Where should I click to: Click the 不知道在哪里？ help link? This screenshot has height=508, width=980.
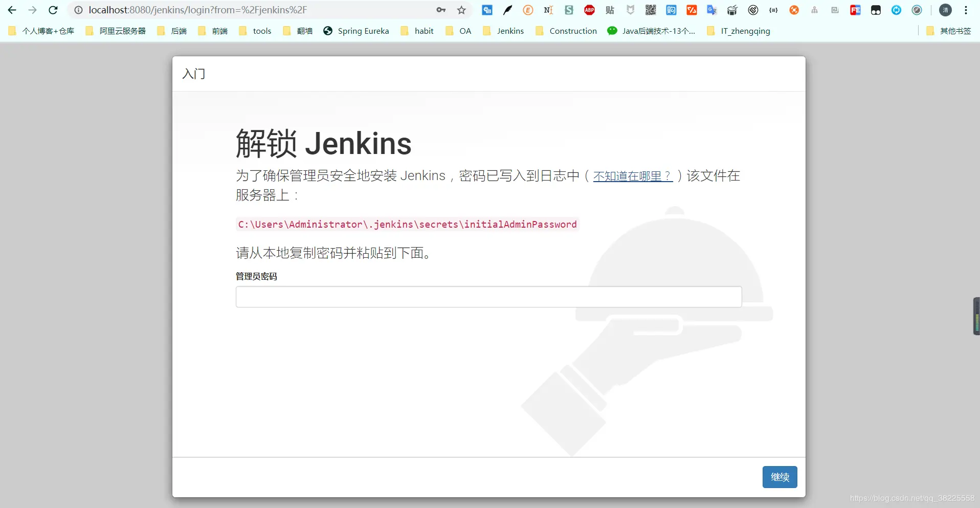click(633, 176)
